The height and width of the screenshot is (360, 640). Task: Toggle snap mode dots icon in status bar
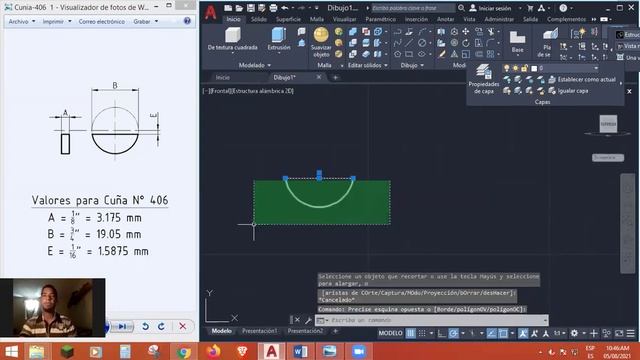click(x=422, y=333)
